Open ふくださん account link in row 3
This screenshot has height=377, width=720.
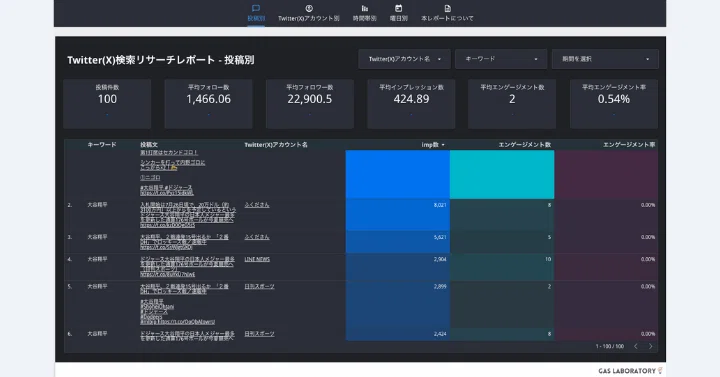(x=257, y=237)
